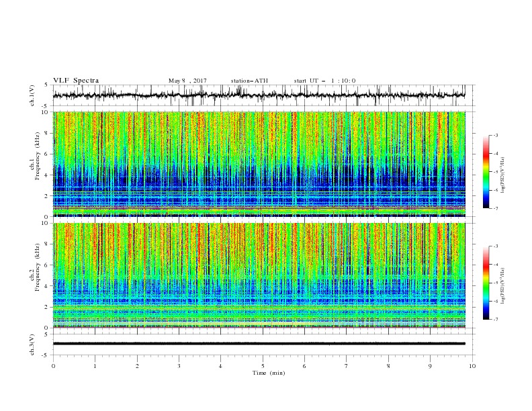Screen dimensions: 532x411
Task: Click the "-3" tick on ch.1 color bar
Action: [495, 135]
